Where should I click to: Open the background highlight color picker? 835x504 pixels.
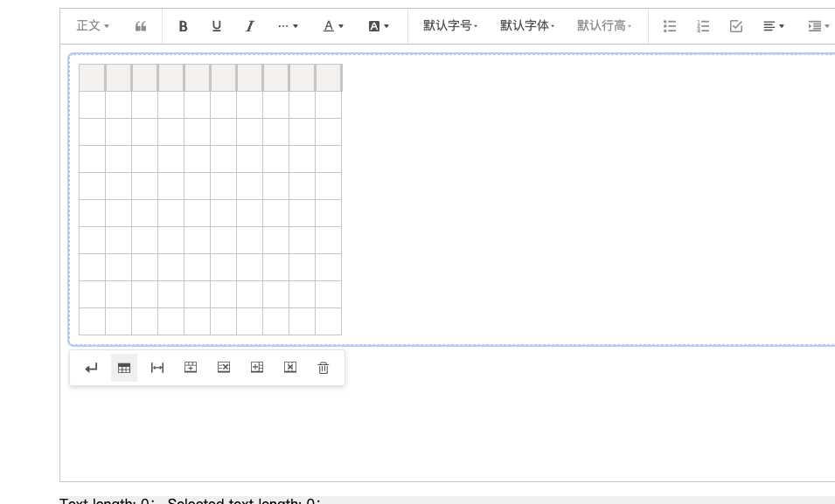(379, 26)
